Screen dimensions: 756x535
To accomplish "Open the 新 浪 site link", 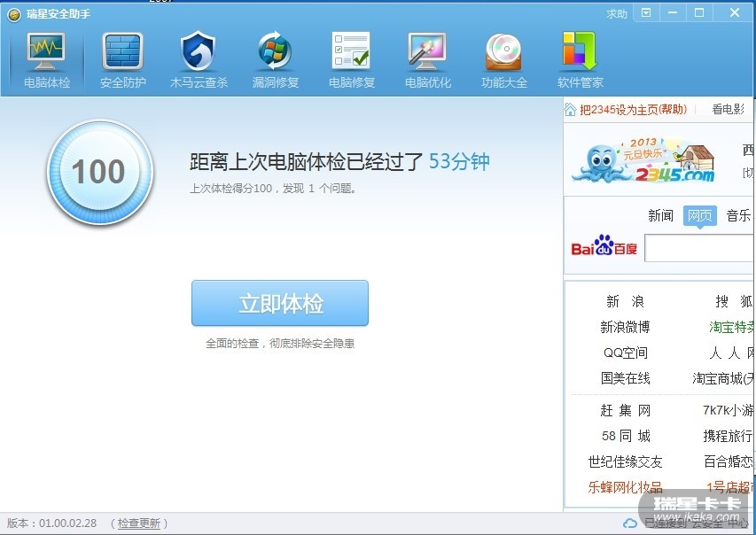I will [x=625, y=302].
